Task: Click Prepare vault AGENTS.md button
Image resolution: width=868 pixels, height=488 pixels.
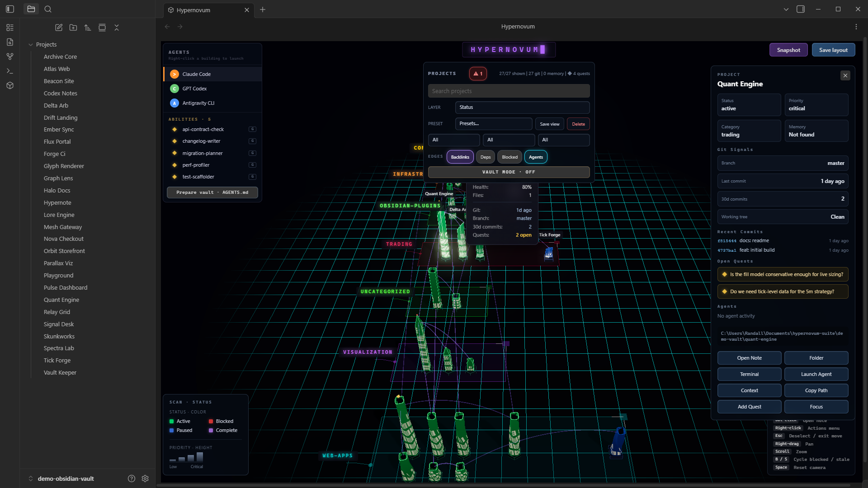Action: pyautogui.click(x=212, y=192)
